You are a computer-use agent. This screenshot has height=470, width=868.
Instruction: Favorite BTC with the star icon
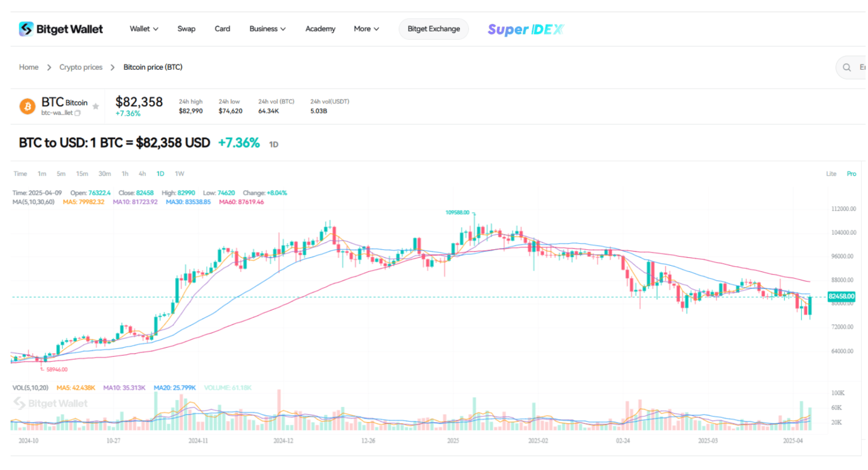pos(95,106)
